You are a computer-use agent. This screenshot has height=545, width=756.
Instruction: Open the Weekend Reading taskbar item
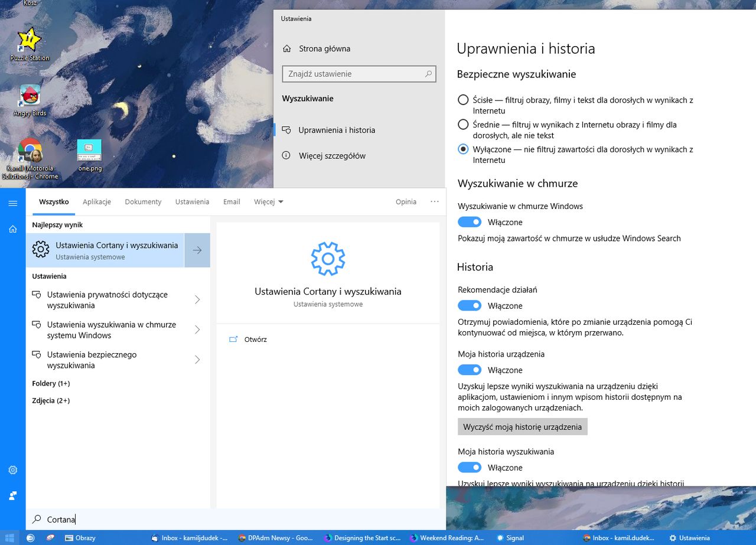pyautogui.click(x=447, y=538)
